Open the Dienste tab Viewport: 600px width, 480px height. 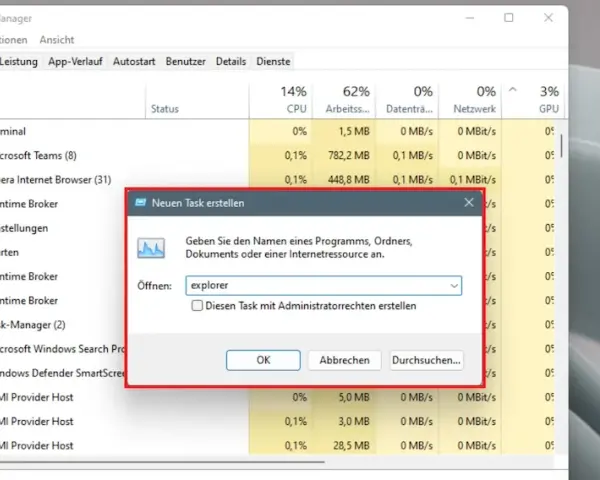click(x=273, y=62)
